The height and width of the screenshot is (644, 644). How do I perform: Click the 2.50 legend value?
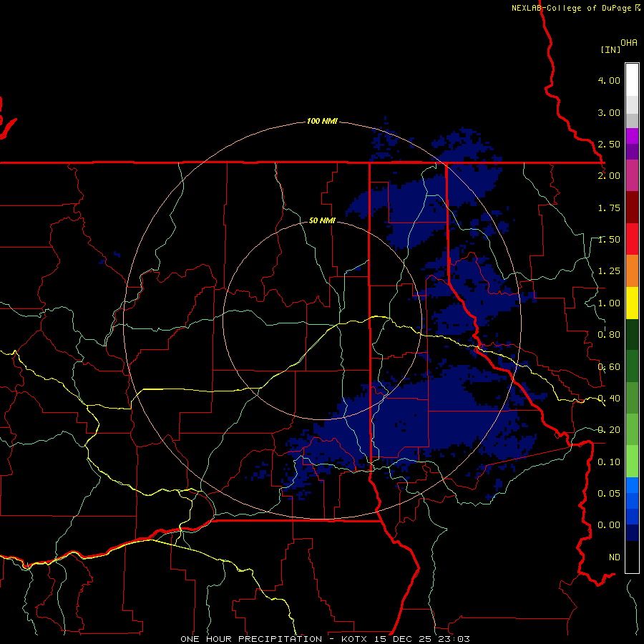(x=609, y=144)
